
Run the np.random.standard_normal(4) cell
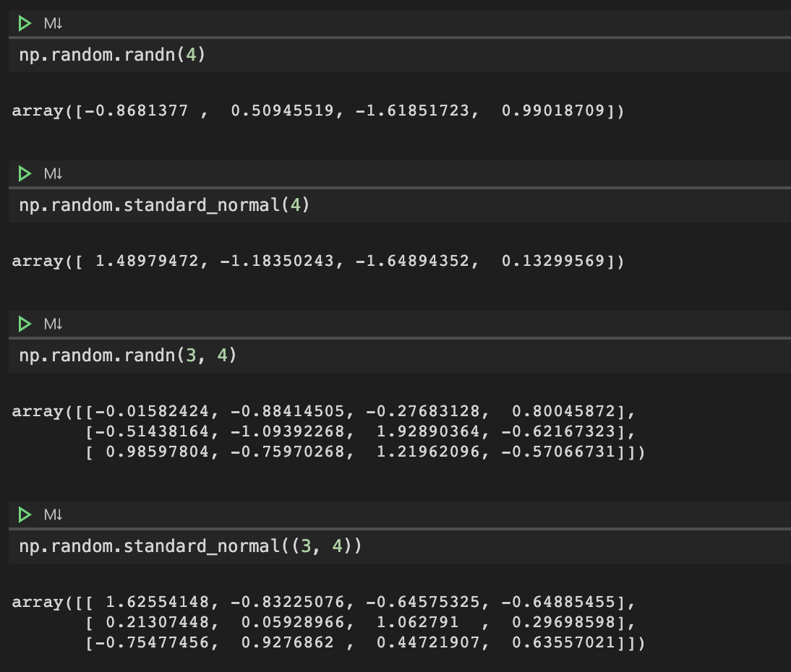pos(24,173)
